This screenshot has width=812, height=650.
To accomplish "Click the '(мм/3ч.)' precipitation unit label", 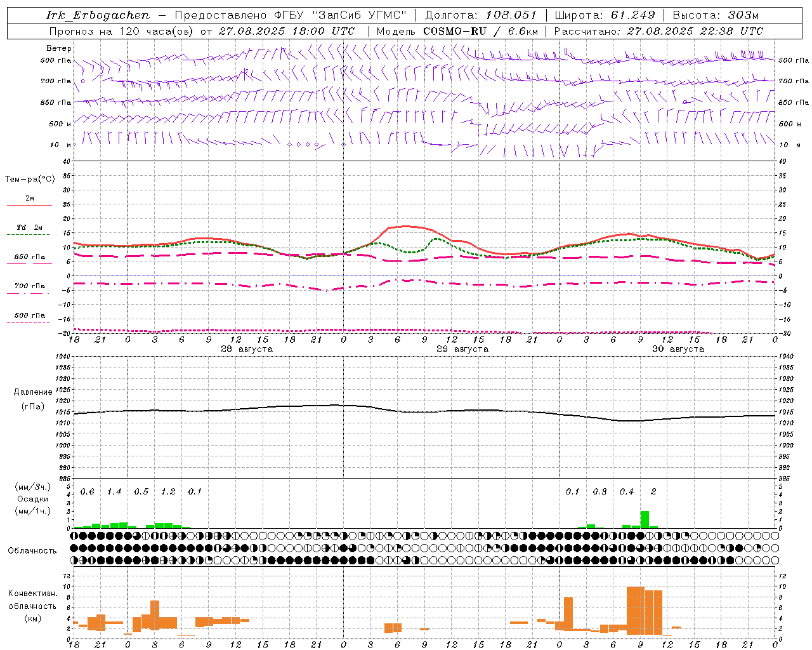I will (x=33, y=487).
